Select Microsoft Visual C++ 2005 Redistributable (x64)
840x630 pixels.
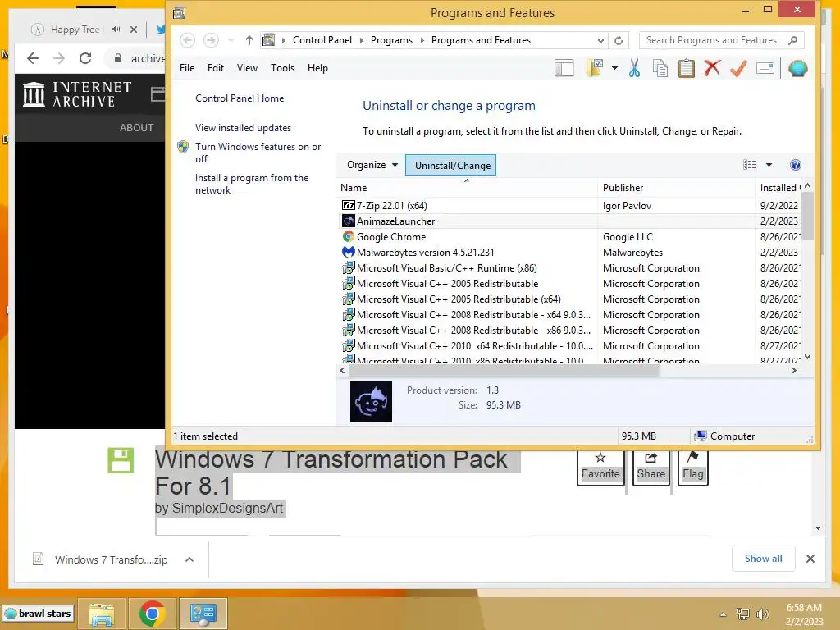point(570,299)
